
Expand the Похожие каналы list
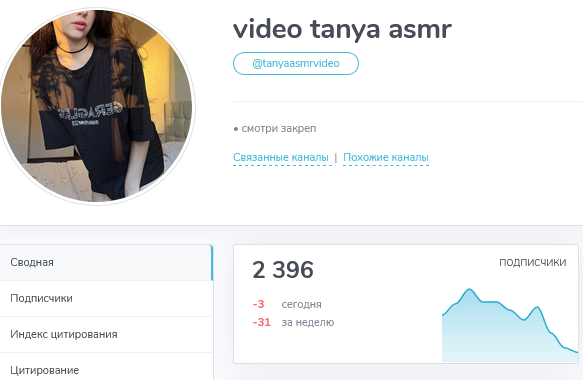(x=386, y=157)
